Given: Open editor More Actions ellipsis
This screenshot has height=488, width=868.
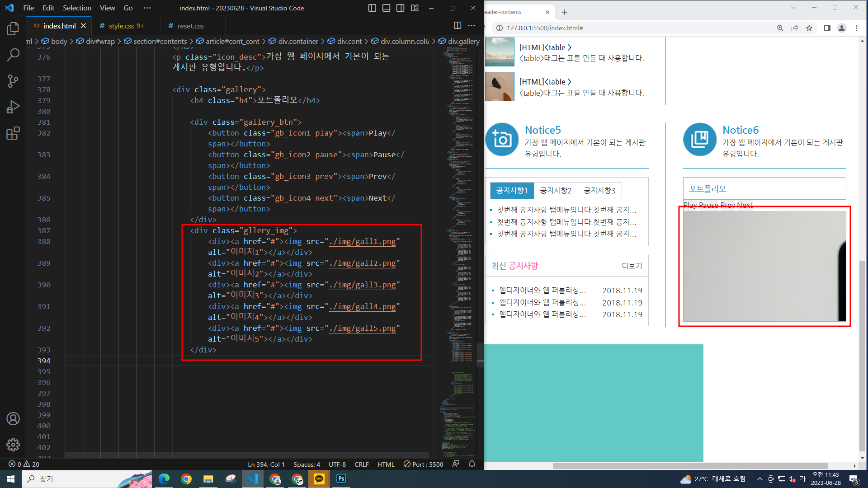Looking at the screenshot, I should point(472,26).
